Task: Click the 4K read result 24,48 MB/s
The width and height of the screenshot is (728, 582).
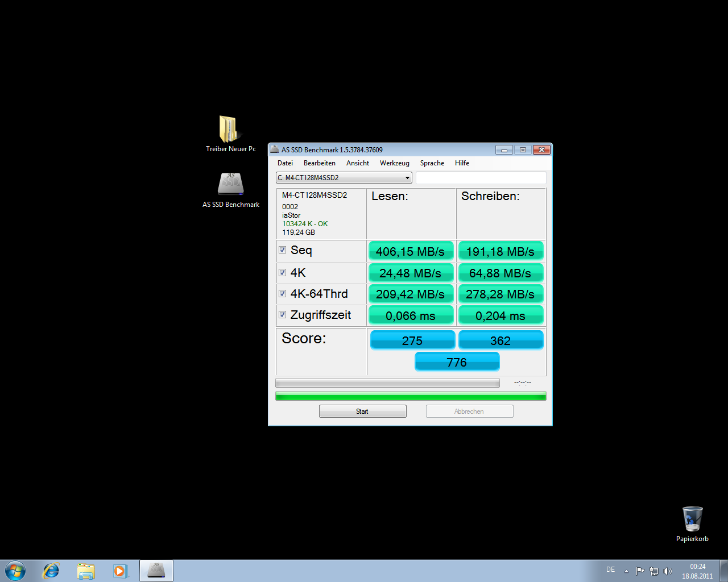Action: click(411, 273)
